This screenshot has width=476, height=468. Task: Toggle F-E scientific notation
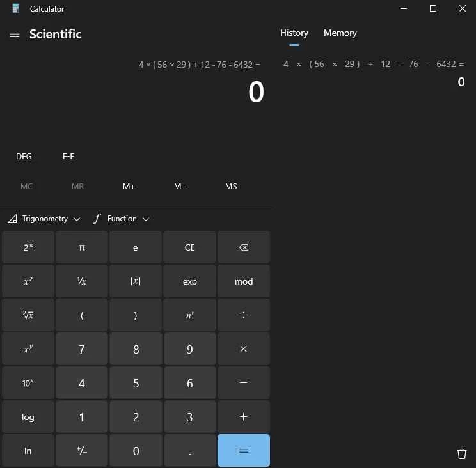tap(68, 157)
